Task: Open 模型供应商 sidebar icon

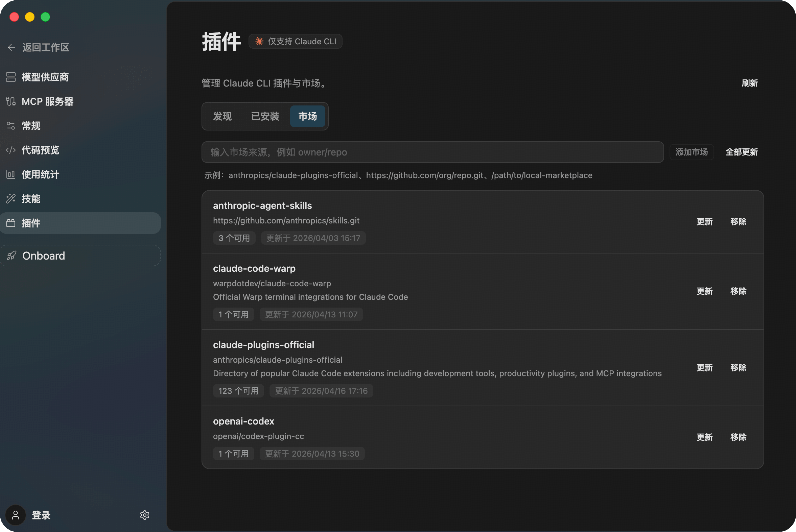Action: tap(11, 77)
